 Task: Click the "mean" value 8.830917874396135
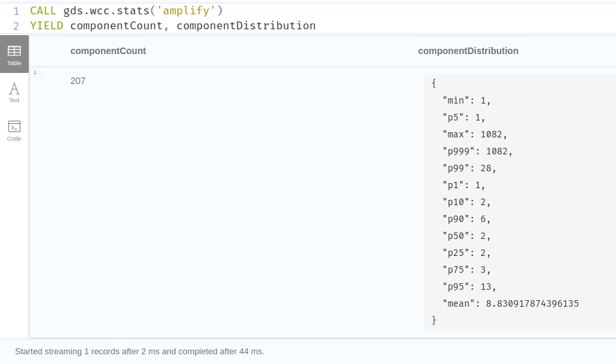point(532,303)
